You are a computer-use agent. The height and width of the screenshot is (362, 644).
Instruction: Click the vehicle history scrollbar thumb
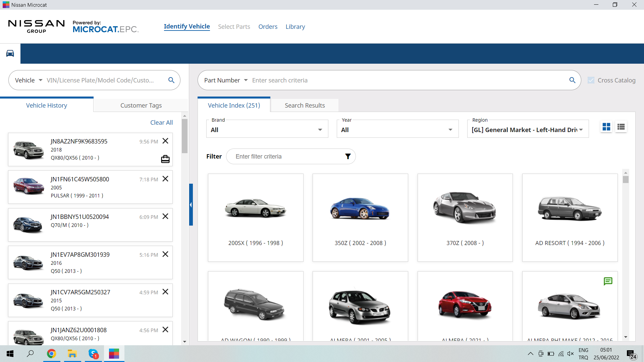(x=184, y=136)
